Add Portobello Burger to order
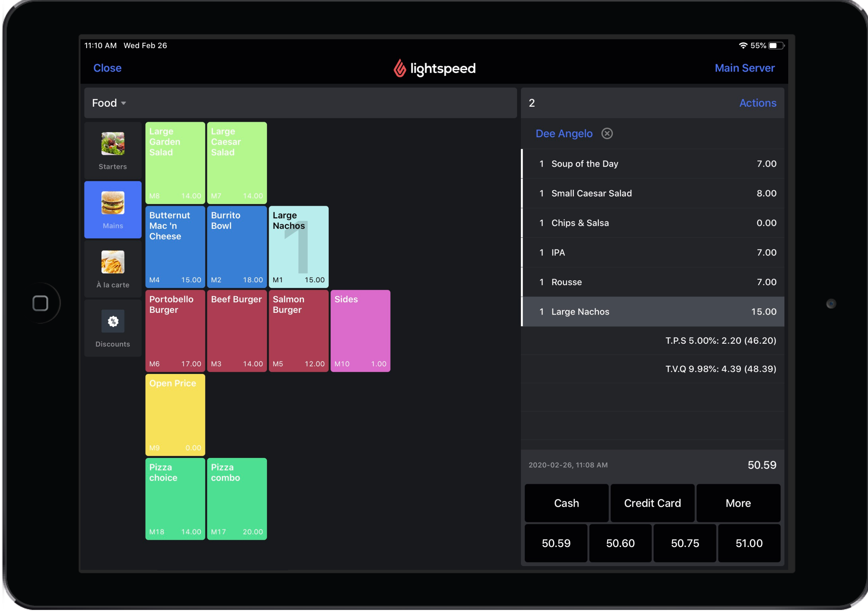Image resolution: width=868 pixels, height=612 pixels. click(x=175, y=331)
